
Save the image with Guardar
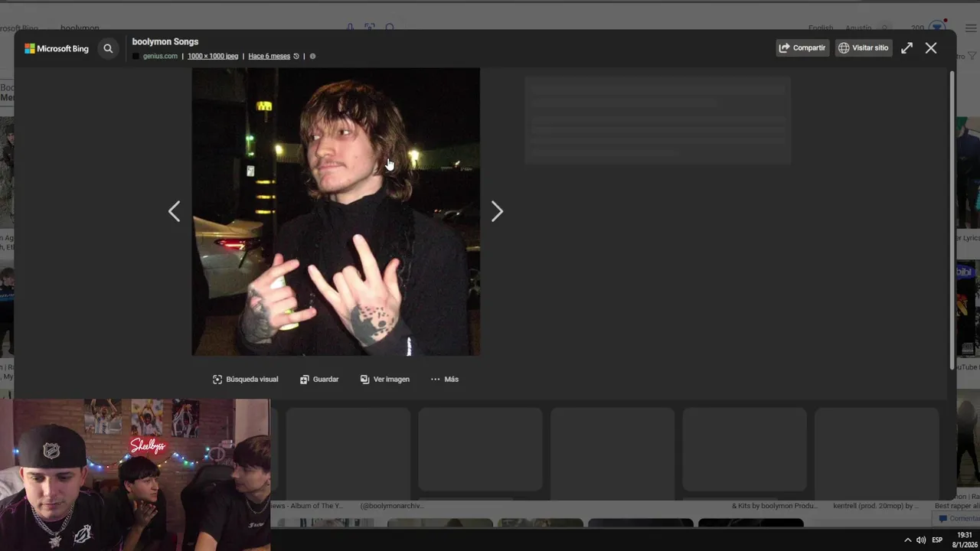point(319,379)
